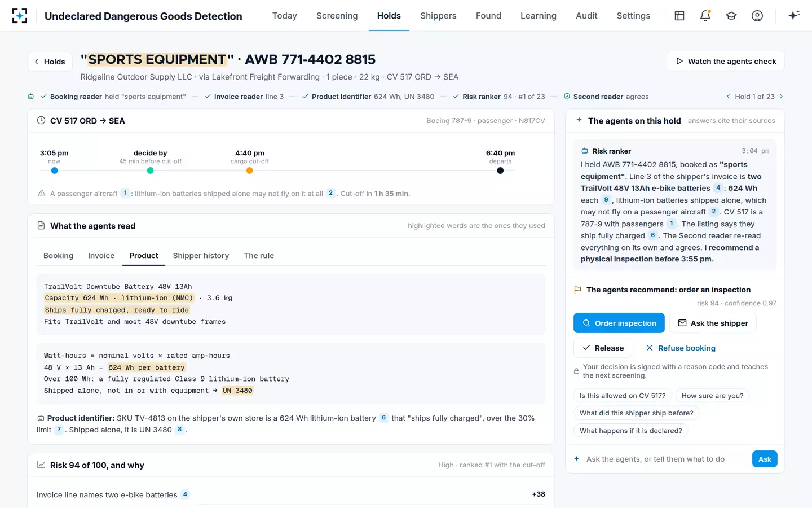Open citation 8 after 'it is UN 3480'
This screenshot has width=812, height=508.
[x=179, y=430]
